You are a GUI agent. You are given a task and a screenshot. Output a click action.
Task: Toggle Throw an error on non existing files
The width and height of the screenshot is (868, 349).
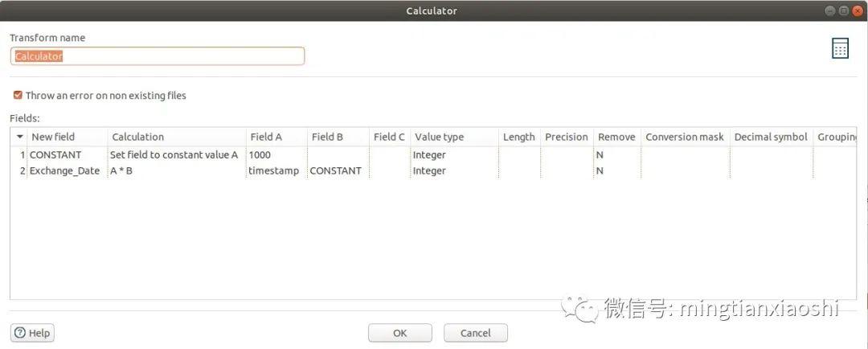coord(18,95)
